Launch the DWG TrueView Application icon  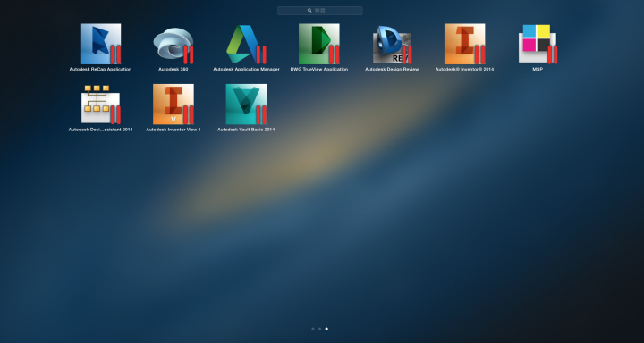click(319, 44)
